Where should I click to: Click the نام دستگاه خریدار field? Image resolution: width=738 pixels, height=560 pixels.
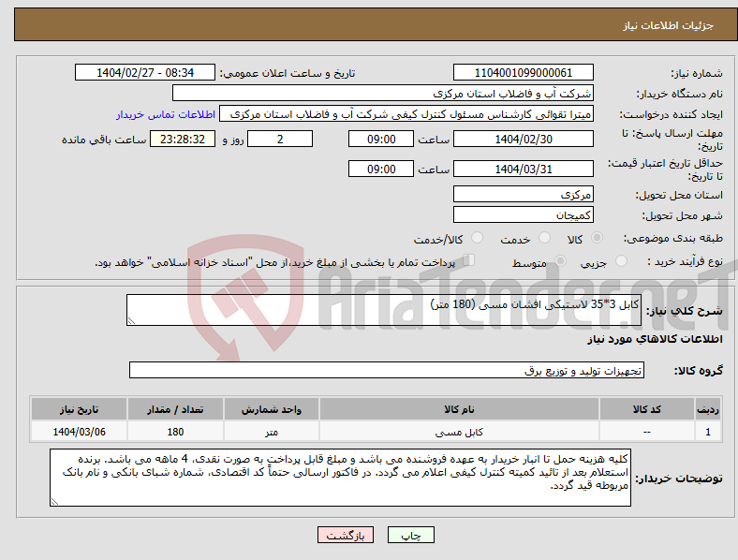383,93
